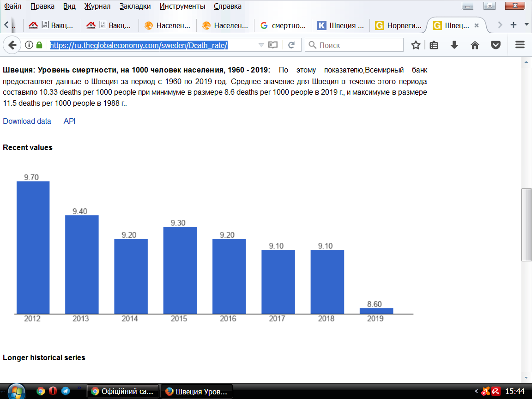Open the Закладки menu
The width and height of the screenshot is (532, 399).
click(x=135, y=6)
